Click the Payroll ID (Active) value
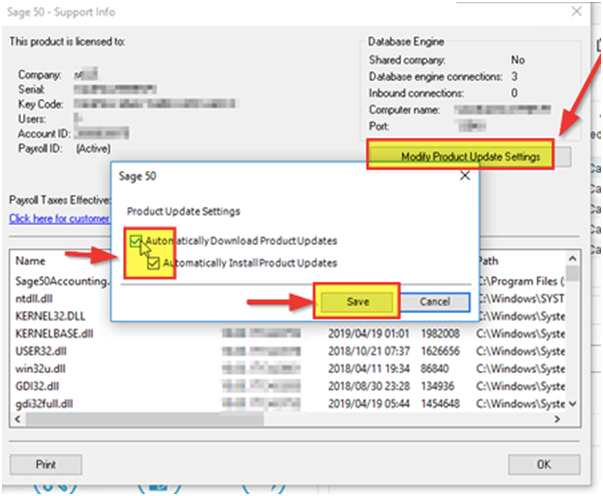The width and height of the screenshot is (603, 496). [x=93, y=148]
